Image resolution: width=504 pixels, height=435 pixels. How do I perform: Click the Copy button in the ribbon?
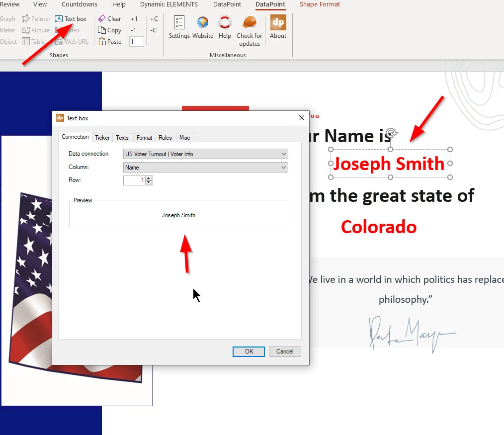(x=110, y=30)
